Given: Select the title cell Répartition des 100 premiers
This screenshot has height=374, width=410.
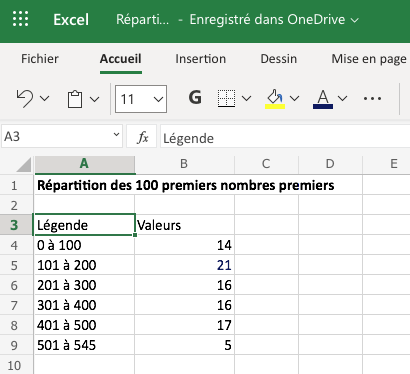Looking at the screenshot, I should click(x=186, y=185).
